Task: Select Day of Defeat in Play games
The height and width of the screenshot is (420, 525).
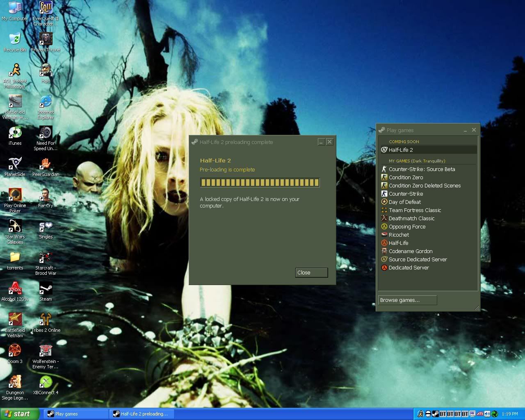Action: tap(429, 202)
